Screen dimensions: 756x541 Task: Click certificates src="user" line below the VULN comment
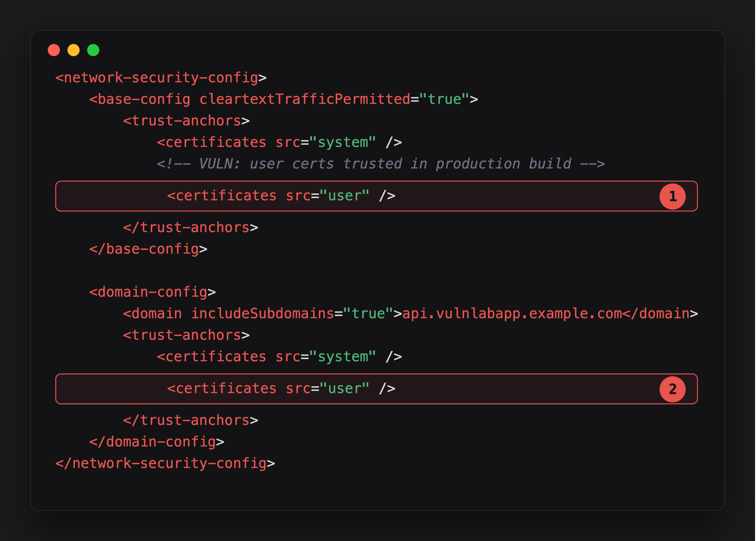click(376, 196)
